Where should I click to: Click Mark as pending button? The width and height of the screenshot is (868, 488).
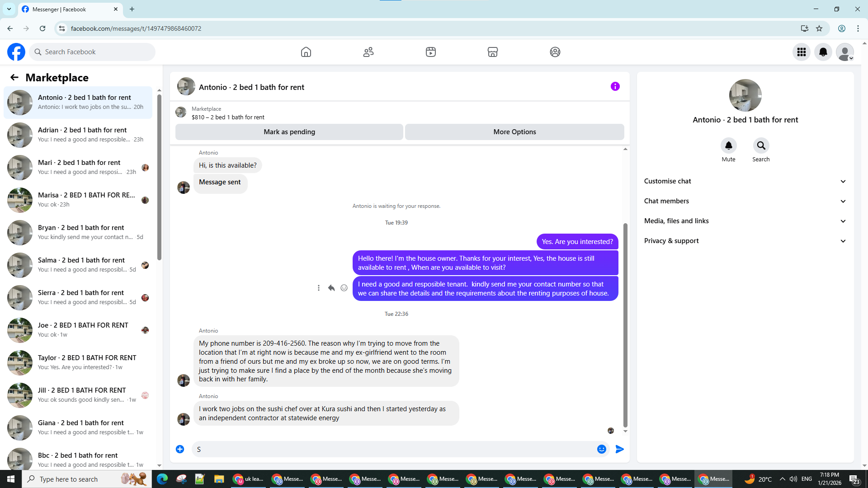pos(289,132)
